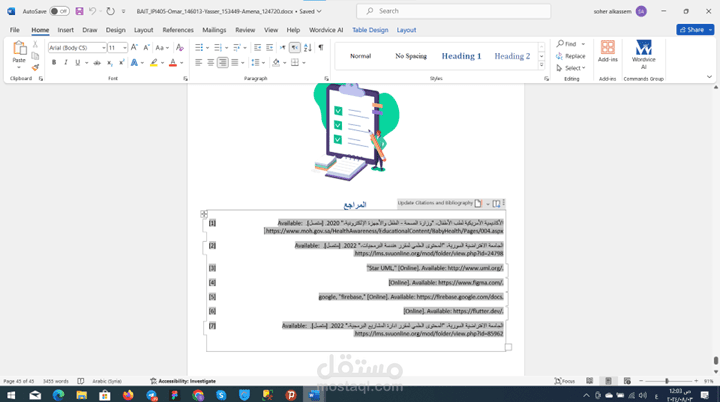The height and width of the screenshot is (402, 720).
Task: Toggle bold formatting
Action: tap(54, 62)
